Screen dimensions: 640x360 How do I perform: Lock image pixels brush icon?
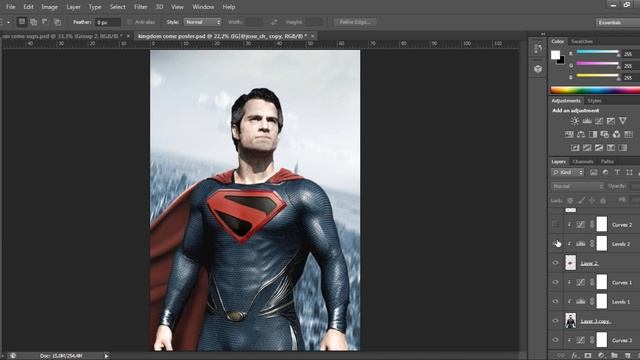(581, 200)
